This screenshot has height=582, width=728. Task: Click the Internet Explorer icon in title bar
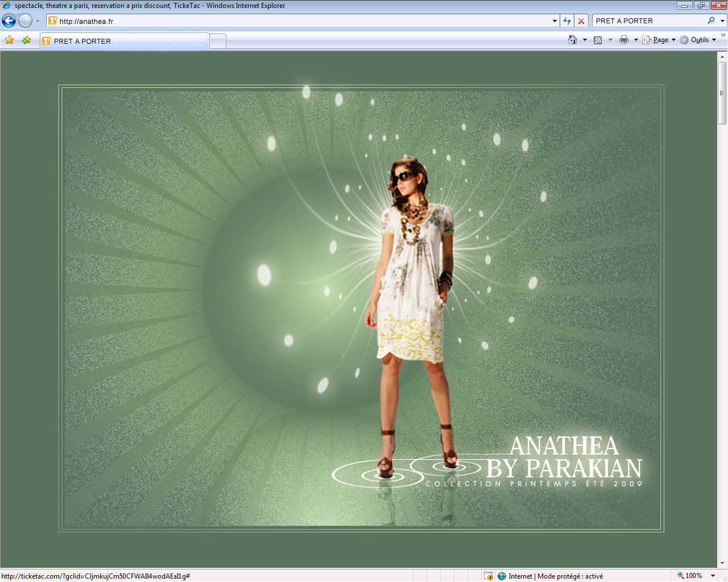(x=7, y=6)
